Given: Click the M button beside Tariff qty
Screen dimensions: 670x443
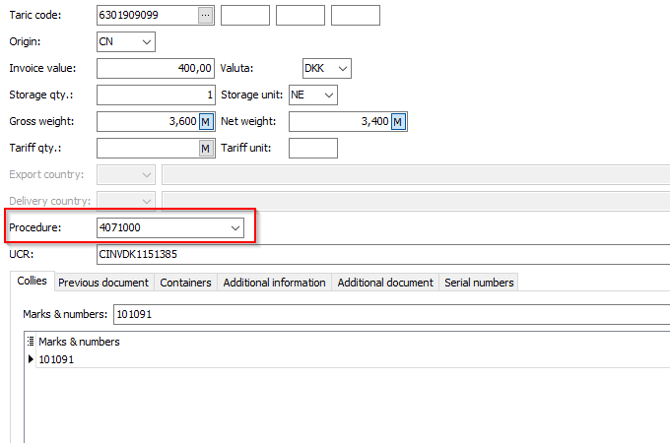Looking at the screenshot, I should 207,149.
